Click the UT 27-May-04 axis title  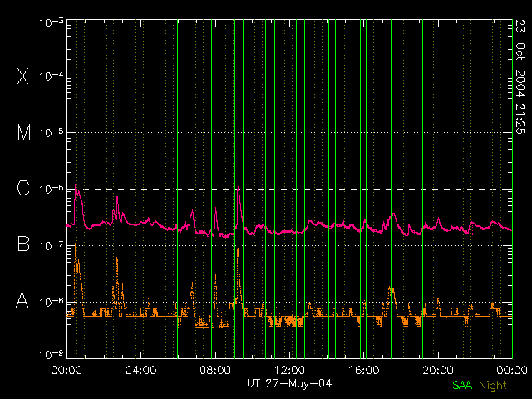289,383
